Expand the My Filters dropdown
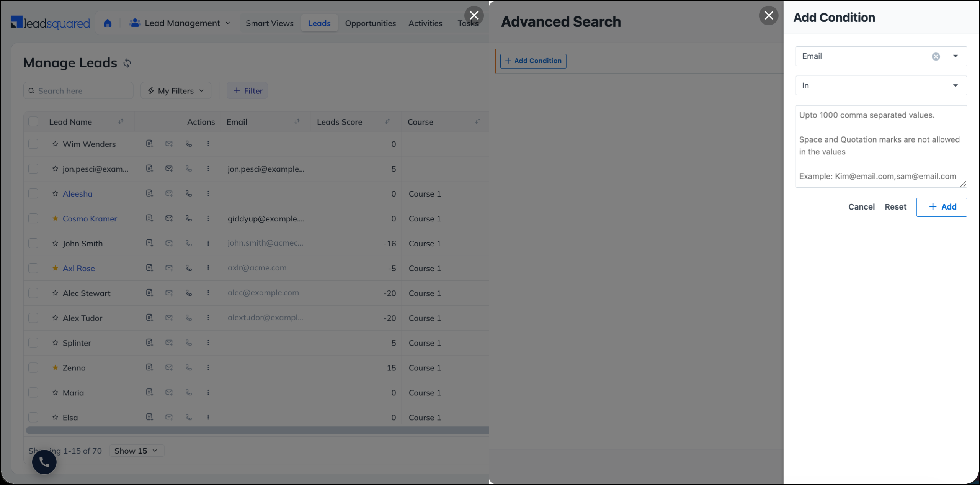This screenshot has height=485, width=980. click(176, 91)
